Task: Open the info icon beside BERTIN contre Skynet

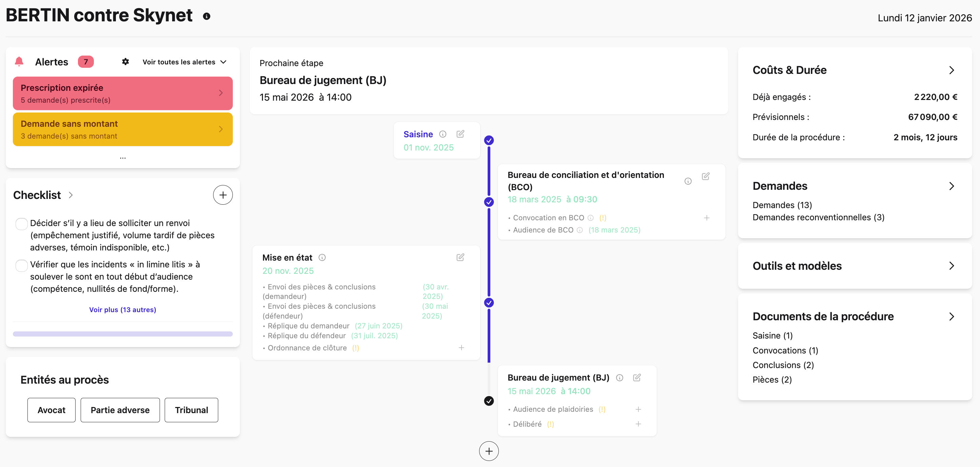Action: point(207,16)
